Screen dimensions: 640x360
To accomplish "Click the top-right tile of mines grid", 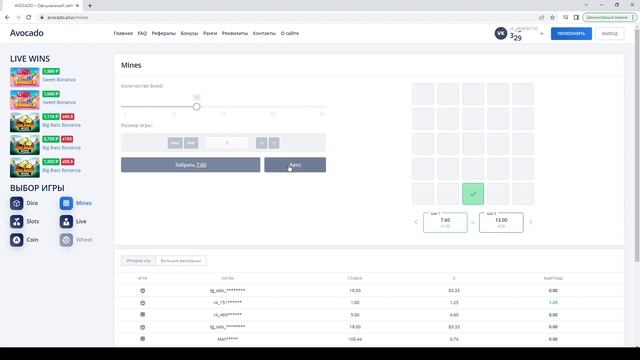I will coord(523,94).
